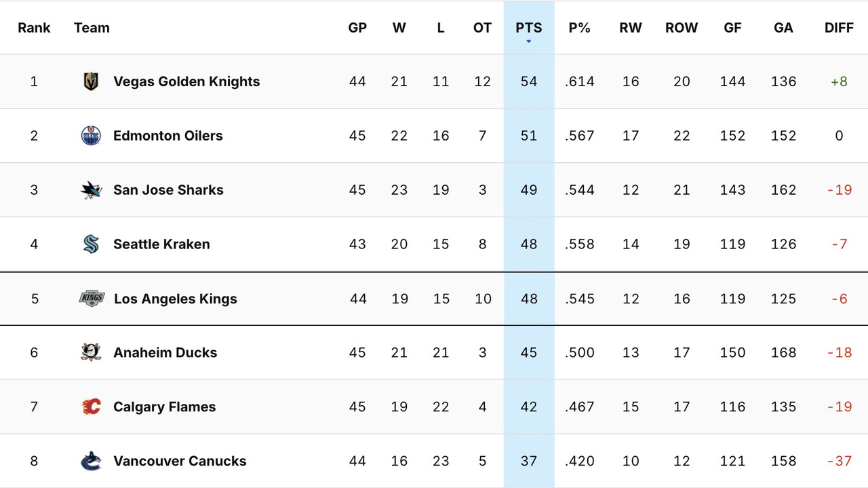Click the Rank column header

pos(34,28)
